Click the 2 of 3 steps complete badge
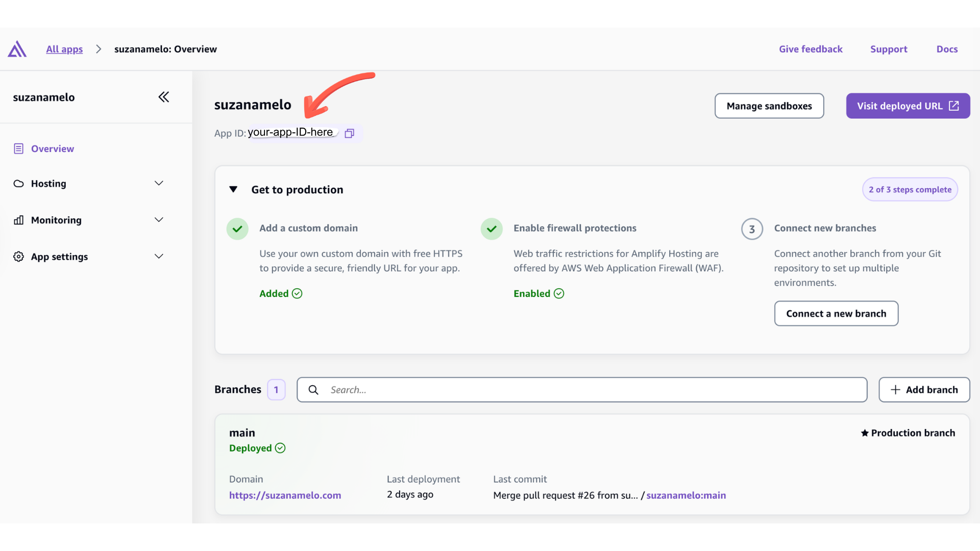This screenshot has height=551, width=980. pos(910,189)
